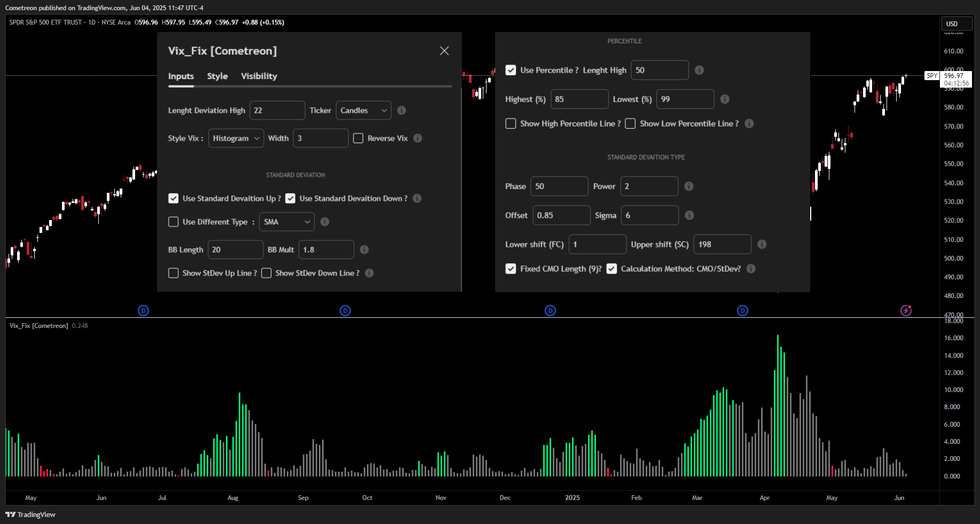
Task: Open info icon beside Calculation Method checkbox
Action: click(751, 269)
